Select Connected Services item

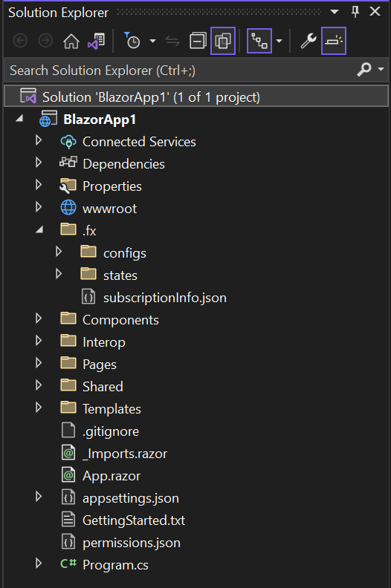139,142
